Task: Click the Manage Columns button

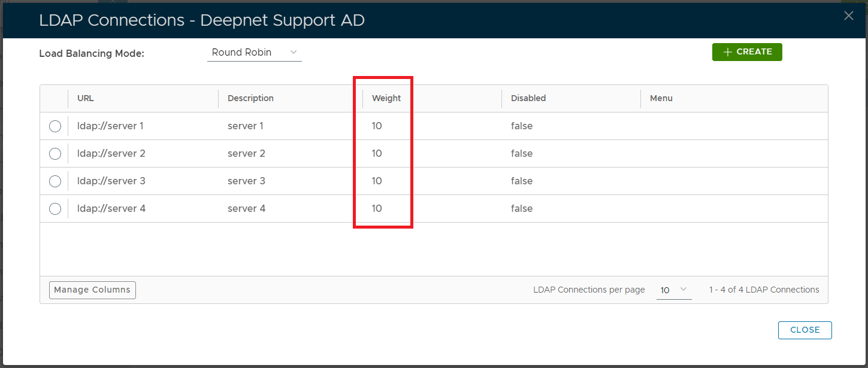Action: (92, 290)
